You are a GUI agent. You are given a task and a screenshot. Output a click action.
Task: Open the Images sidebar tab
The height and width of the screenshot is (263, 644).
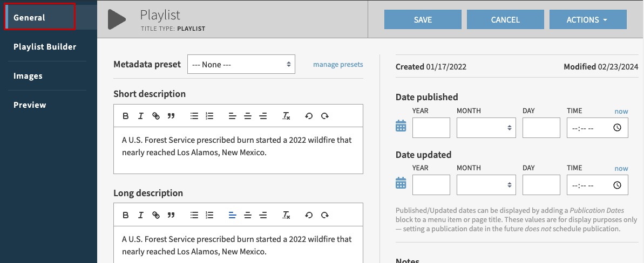(x=28, y=76)
